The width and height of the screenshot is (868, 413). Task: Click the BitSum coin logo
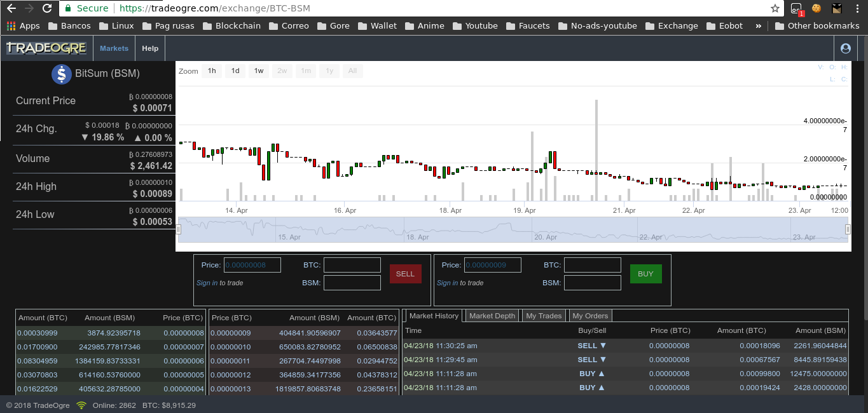(62, 74)
